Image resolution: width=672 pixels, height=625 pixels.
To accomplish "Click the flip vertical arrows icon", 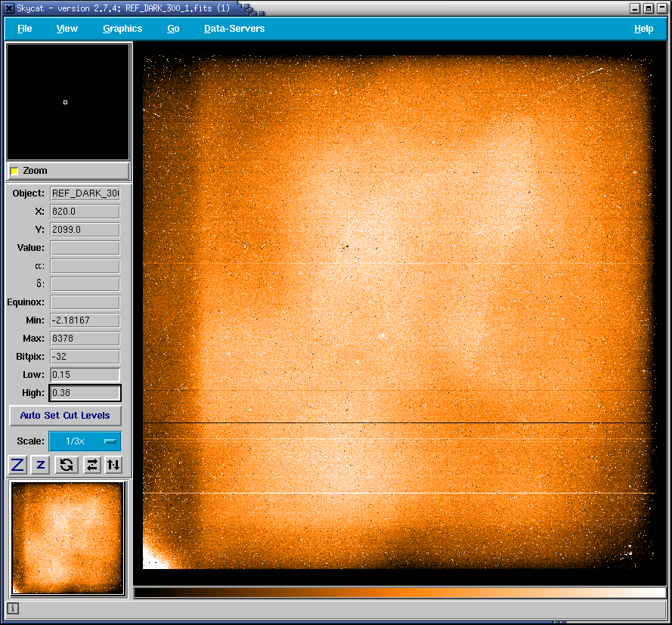I will [x=113, y=465].
